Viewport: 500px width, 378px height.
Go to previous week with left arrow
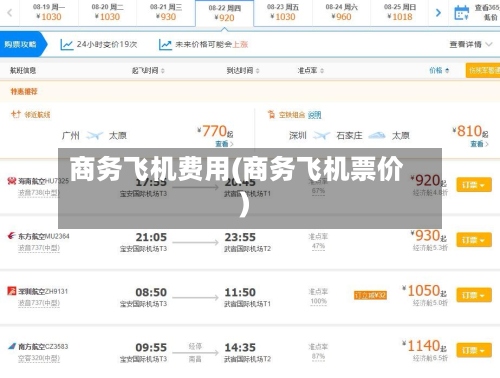(x=9, y=13)
